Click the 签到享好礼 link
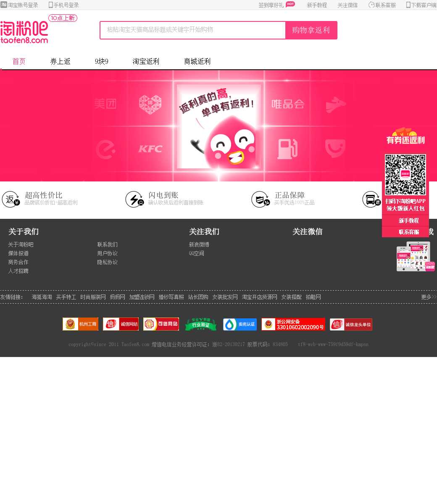437x504 pixels. tap(271, 5)
